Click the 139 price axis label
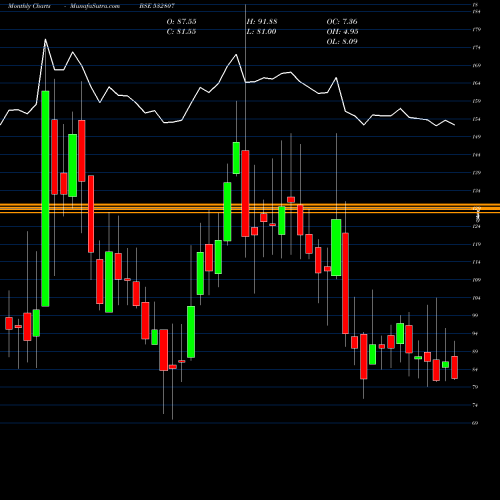The width and height of the screenshot is (500, 500). click(x=477, y=173)
